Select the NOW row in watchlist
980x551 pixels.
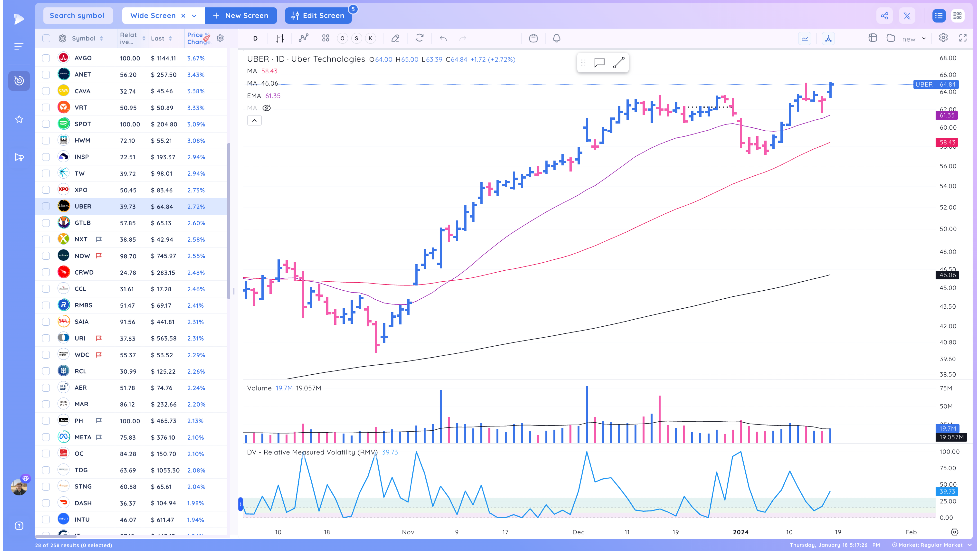pos(132,256)
